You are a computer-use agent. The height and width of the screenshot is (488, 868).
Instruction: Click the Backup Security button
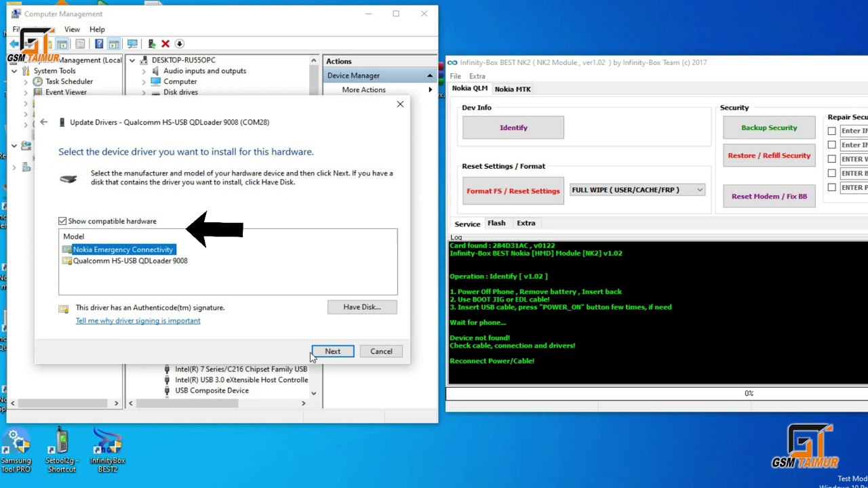769,127
